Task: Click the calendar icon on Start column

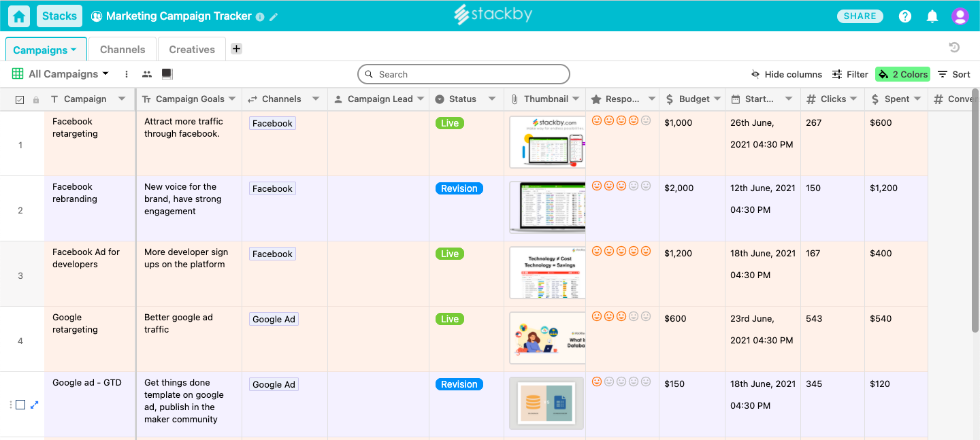Action: [736, 99]
